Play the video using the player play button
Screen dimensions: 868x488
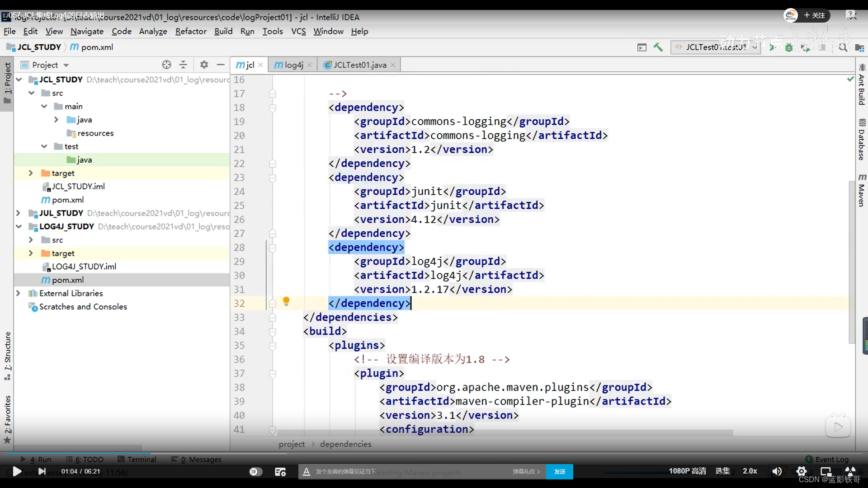click(x=17, y=471)
